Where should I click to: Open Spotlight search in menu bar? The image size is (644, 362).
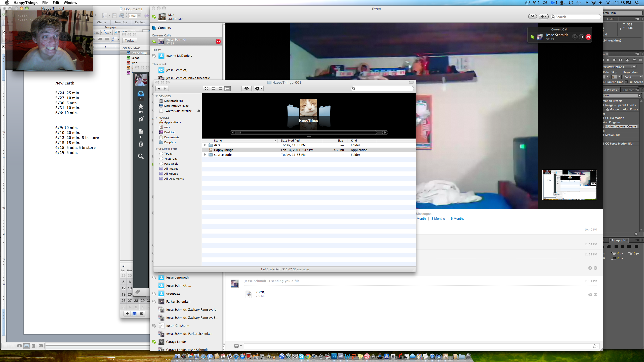[637, 3]
